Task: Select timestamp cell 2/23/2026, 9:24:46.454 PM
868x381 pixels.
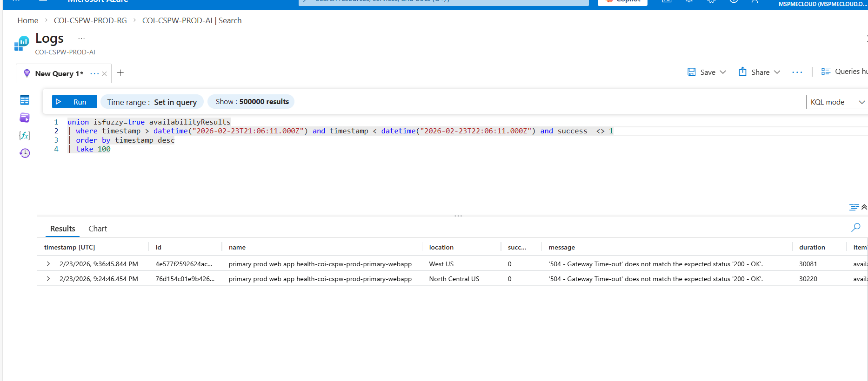Action: [99, 279]
